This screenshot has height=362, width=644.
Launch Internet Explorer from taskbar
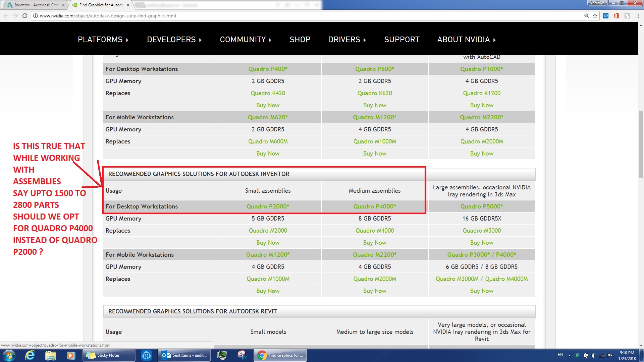tap(30, 355)
